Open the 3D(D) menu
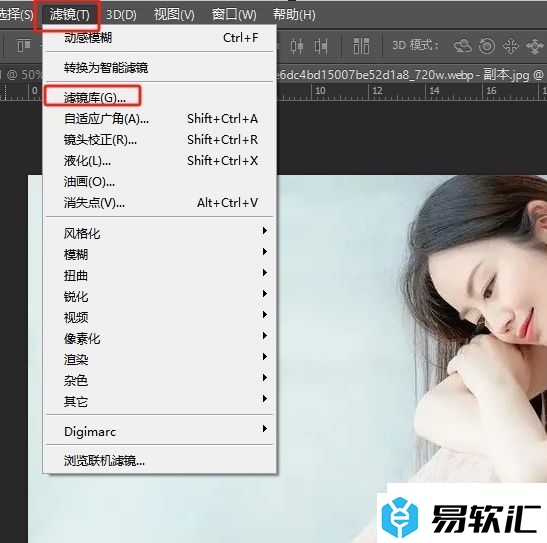The height and width of the screenshot is (543, 547). tap(121, 15)
